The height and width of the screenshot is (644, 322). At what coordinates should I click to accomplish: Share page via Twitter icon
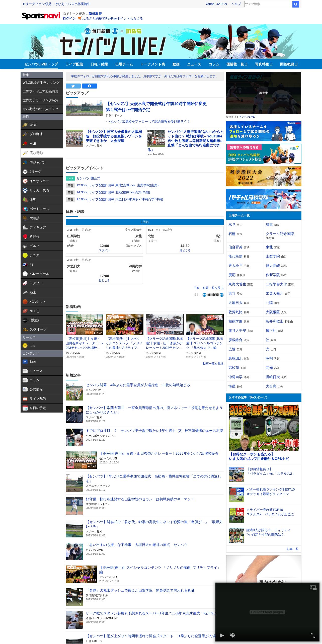click(x=73, y=86)
